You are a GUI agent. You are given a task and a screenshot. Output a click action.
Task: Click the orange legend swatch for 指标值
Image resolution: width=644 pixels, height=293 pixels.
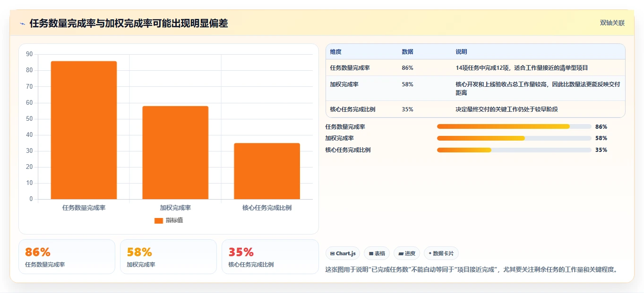(x=159, y=221)
